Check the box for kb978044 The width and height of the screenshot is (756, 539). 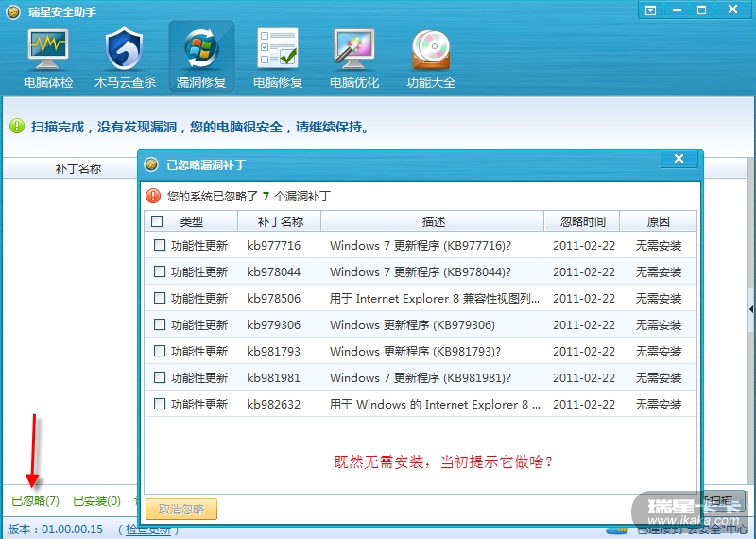pyautogui.click(x=160, y=271)
